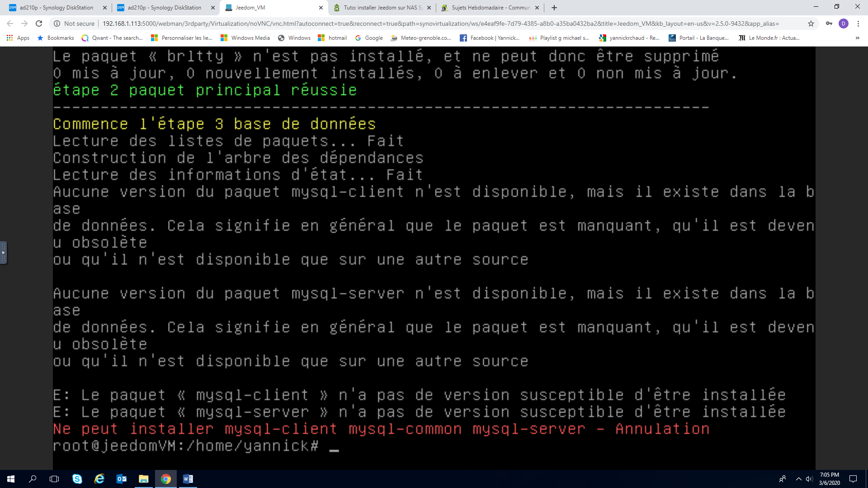
Task: Open the volume control in system tray
Action: coord(809,479)
